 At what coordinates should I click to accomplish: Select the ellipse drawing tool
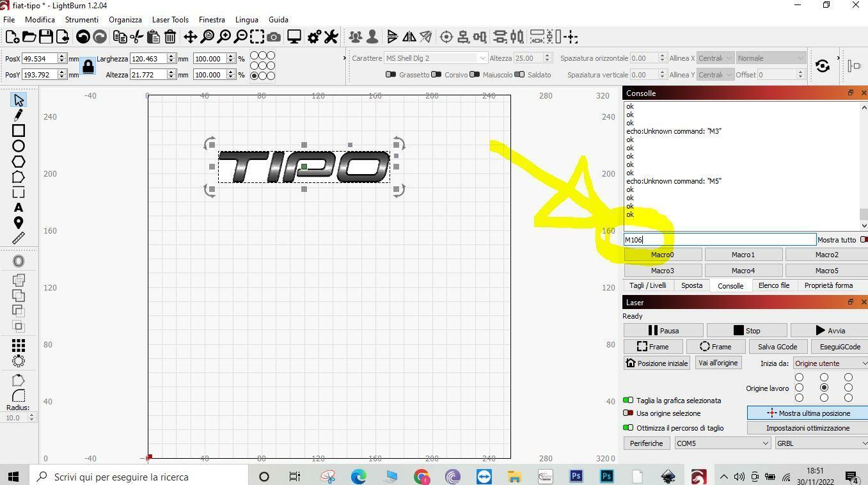(19, 146)
